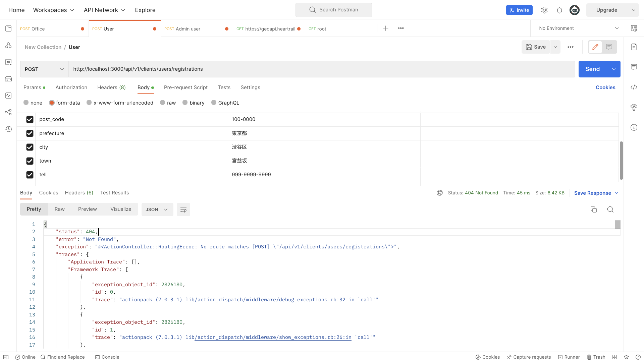
Task: Toggle line wrap in response
Action: [183, 209]
